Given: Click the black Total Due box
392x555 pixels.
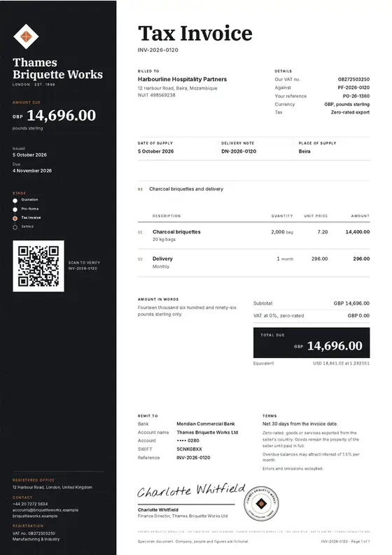Looking at the screenshot, I should 311,343.
